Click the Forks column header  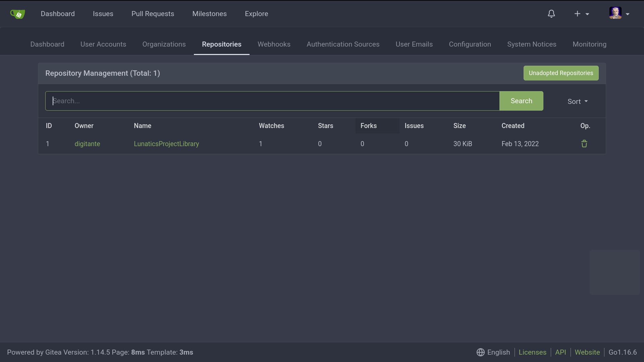tap(368, 126)
